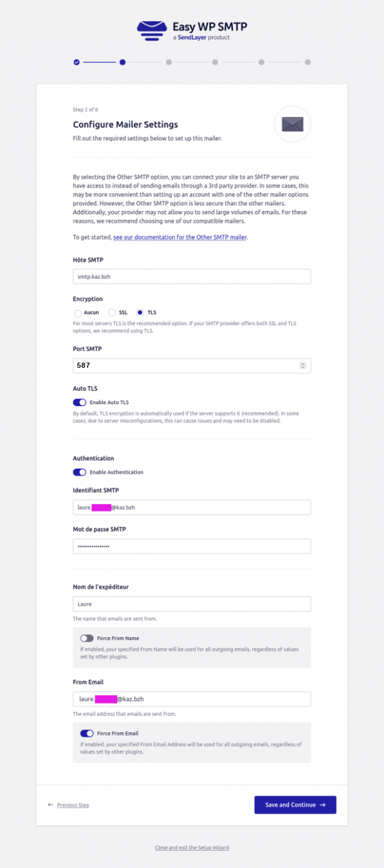Click the completed step one checkmark
The height and width of the screenshot is (868, 384).
(x=77, y=62)
